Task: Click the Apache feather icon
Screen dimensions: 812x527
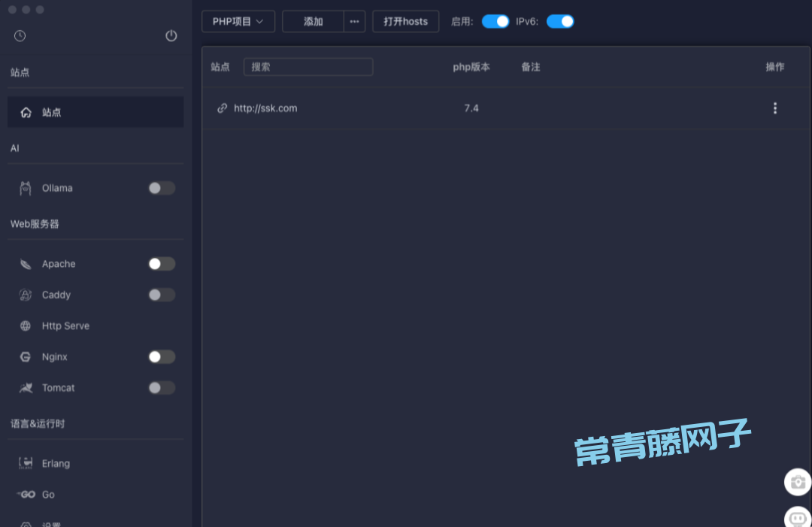Action: (x=26, y=264)
